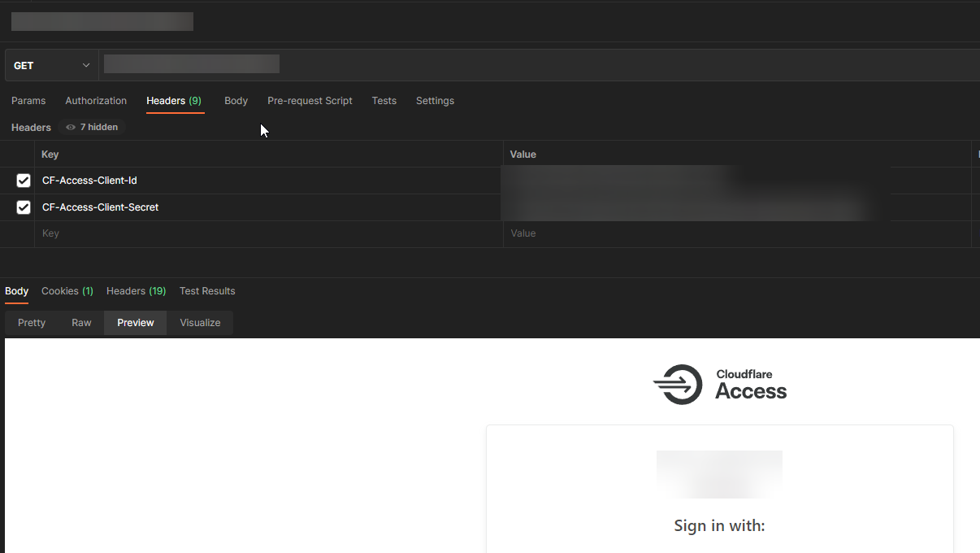Switch to the Params tab
980x553 pixels.
point(28,101)
